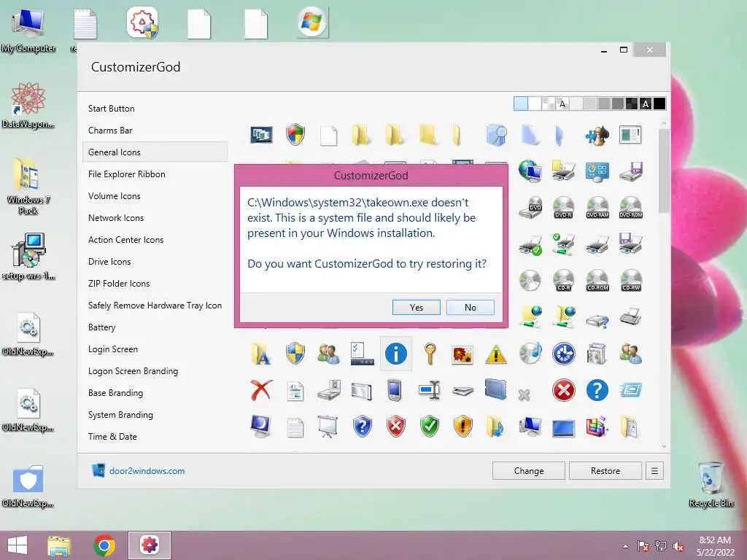Select the red X shield icon
Viewport: 747px width, 560px height.
click(396, 426)
